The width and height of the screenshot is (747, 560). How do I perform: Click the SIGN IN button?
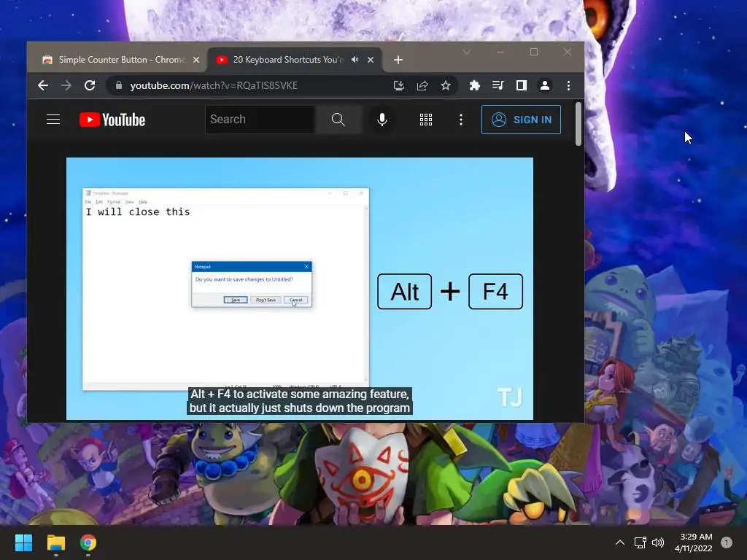click(521, 120)
